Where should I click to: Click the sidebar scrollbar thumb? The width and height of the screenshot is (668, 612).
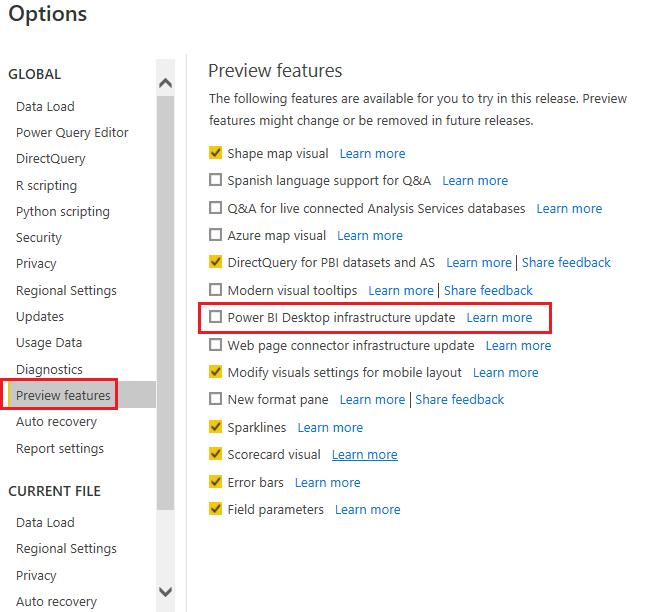point(165,303)
